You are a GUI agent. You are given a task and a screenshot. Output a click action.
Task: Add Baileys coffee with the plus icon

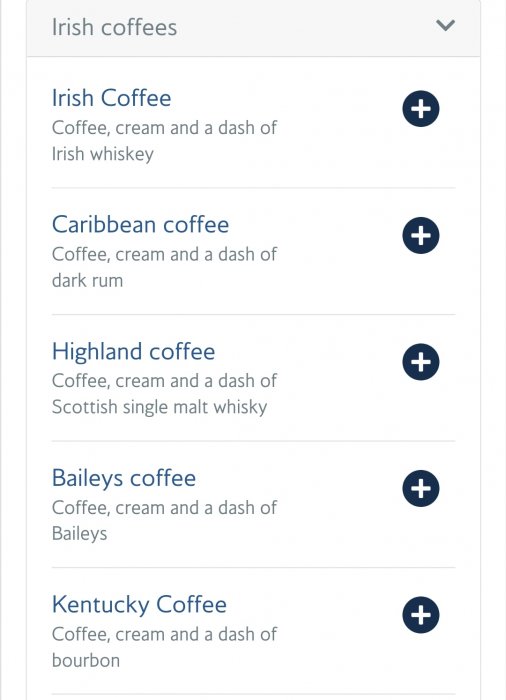coord(421,488)
